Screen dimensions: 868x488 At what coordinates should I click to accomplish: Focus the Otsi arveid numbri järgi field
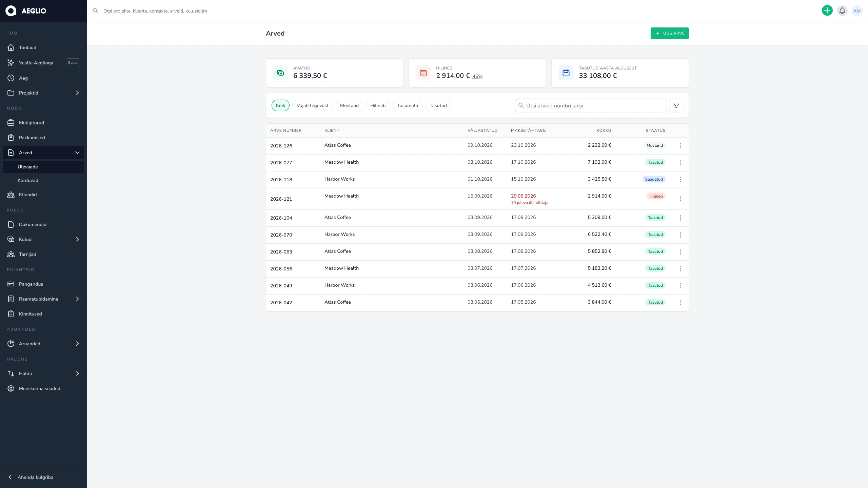click(591, 105)
